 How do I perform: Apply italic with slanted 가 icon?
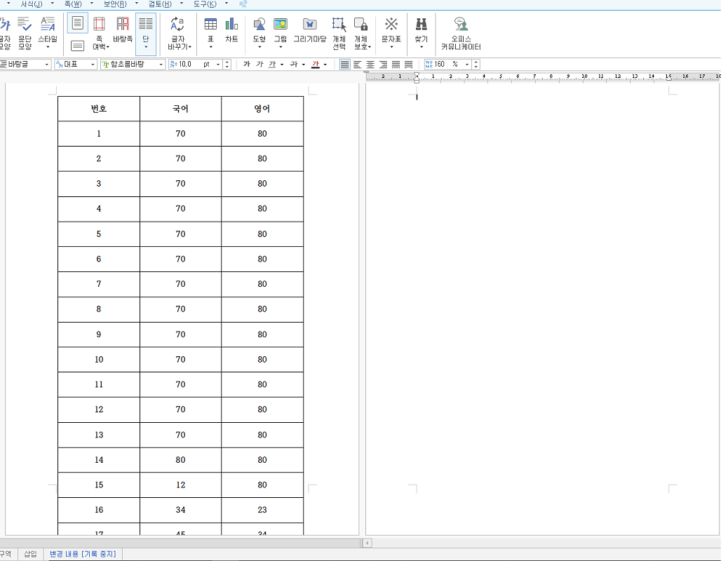coord(260,64)
